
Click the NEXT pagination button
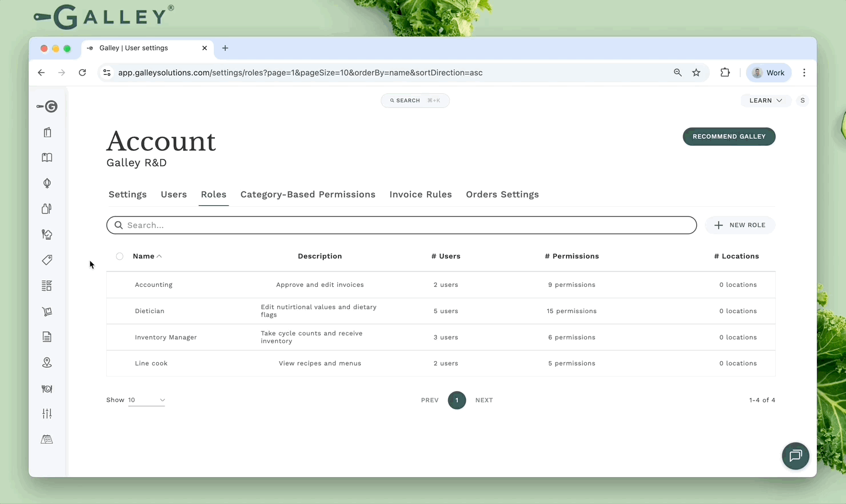484,400
